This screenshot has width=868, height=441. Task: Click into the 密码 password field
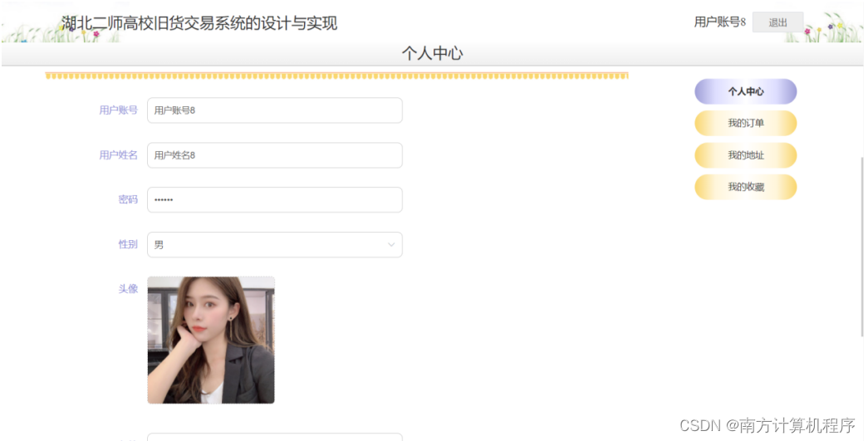[x=275, y=200]
